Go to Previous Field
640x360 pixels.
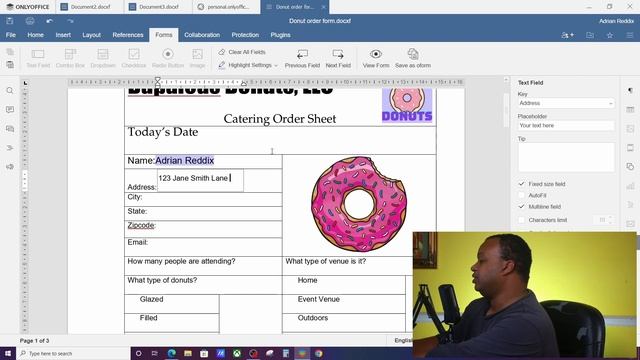click(x=302, y=58)
